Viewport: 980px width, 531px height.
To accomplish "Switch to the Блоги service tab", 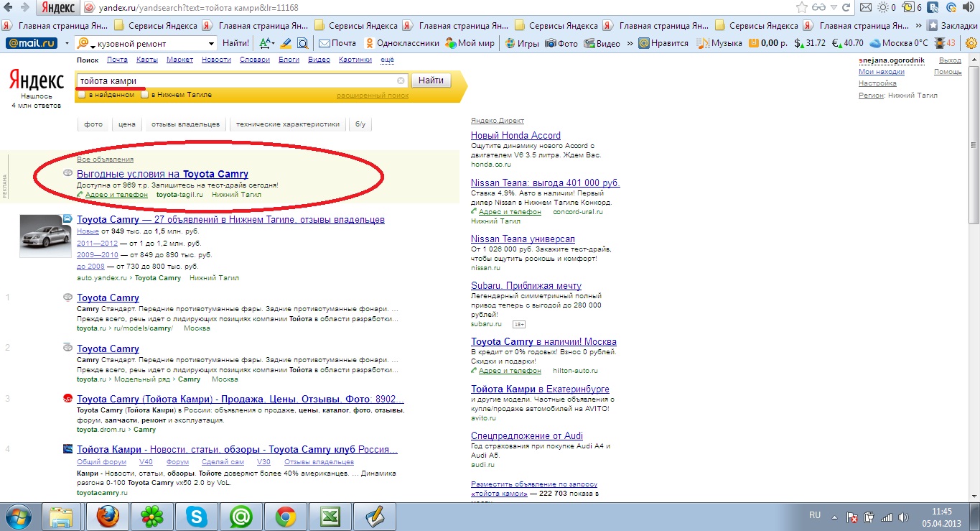I will tap(289, 60).
